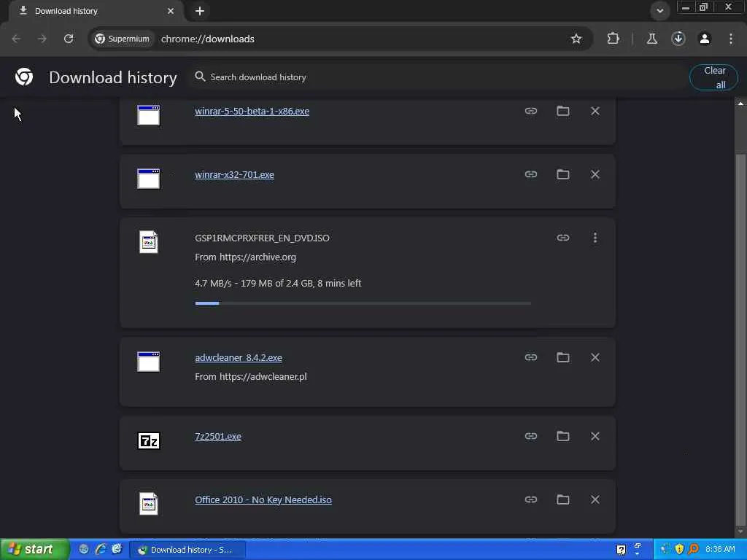Copy link for GSP1RMCPRXFRER_EN_DVD.ISO download
The image size is (747, 560).
pos(563,238)
